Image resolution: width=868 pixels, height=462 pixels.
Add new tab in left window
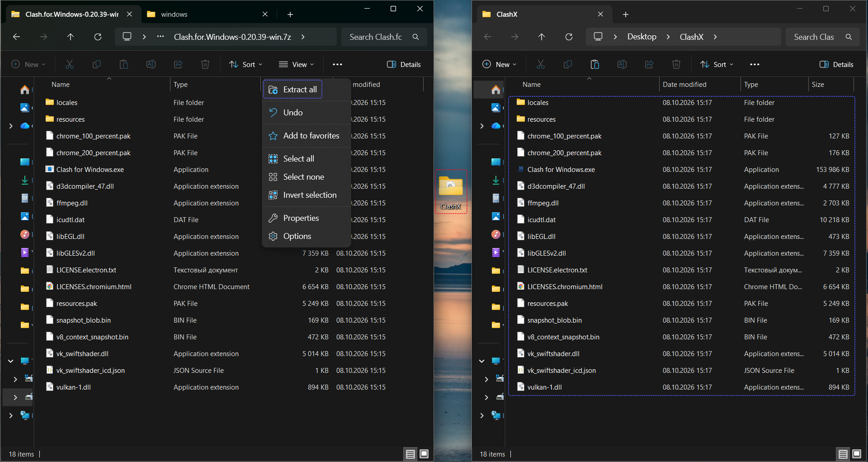pos(290,14)
